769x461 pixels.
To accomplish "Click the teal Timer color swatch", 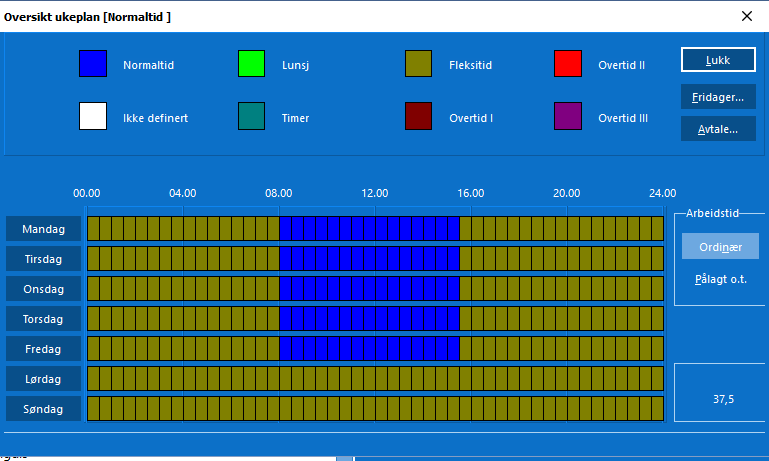I will point(251,116).
